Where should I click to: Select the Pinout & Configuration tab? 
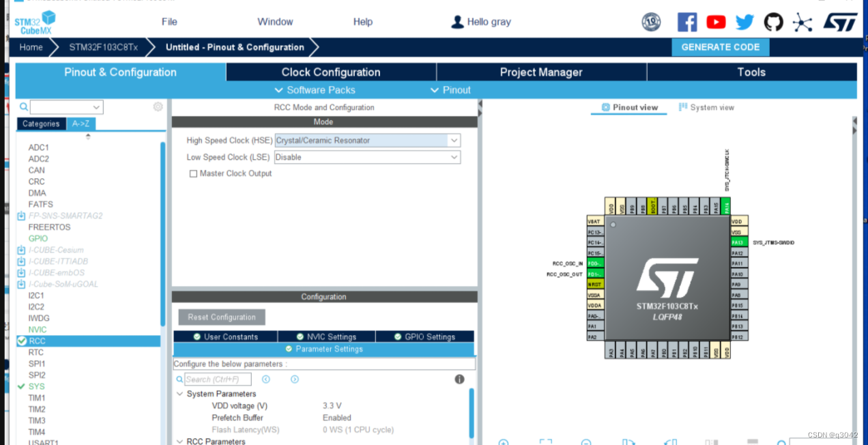[120, 72]
